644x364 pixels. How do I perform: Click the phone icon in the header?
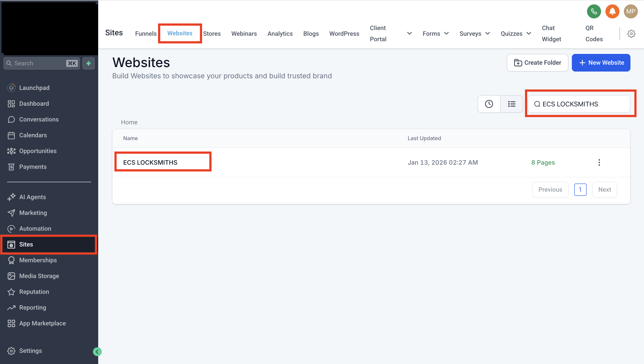pyautogui.click(x=594, y=11)
